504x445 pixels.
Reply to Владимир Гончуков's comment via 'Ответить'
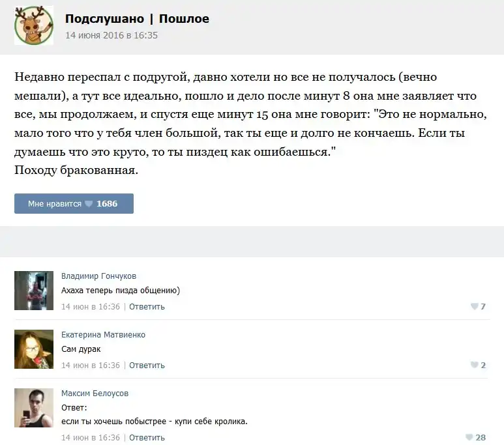pos(147,307)
